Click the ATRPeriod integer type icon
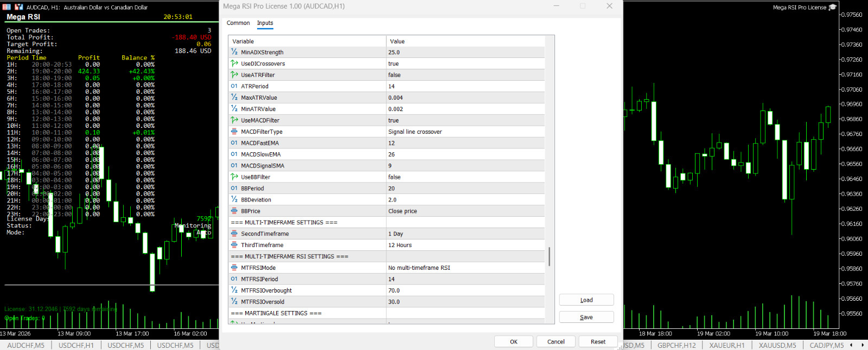Screen dimensions: 868x350 coord(234,86)
